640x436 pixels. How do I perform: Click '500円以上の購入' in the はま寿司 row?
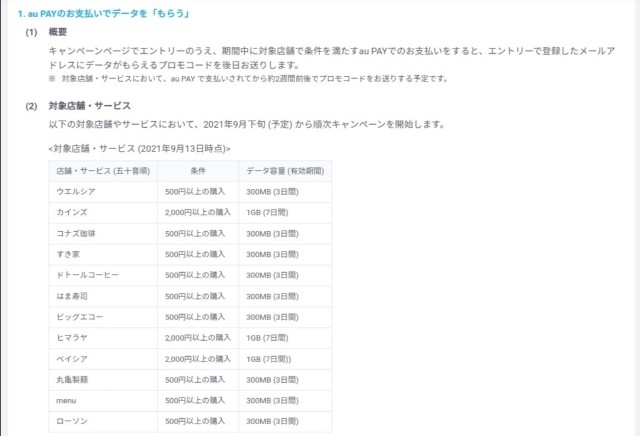coord(195,296)
